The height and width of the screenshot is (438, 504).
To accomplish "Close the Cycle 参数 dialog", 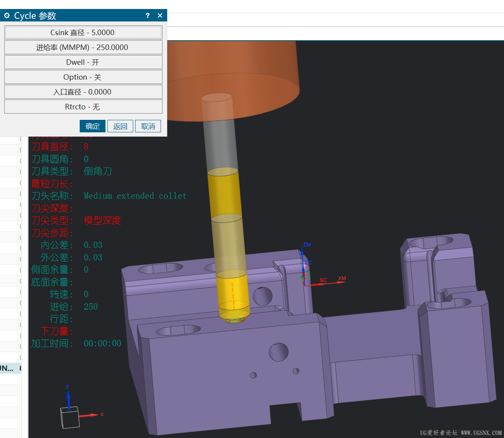I will pos(160,16).
